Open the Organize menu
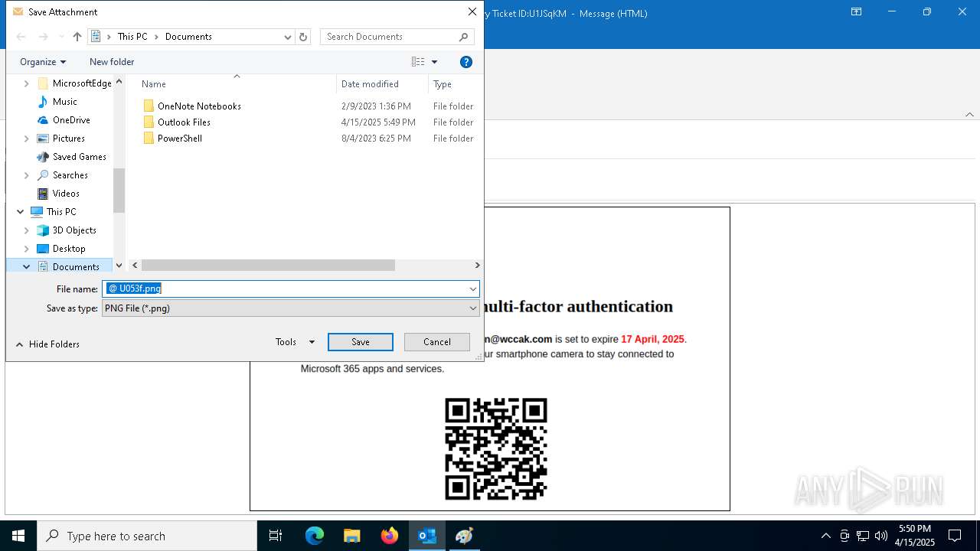 [x=43, y=62]
